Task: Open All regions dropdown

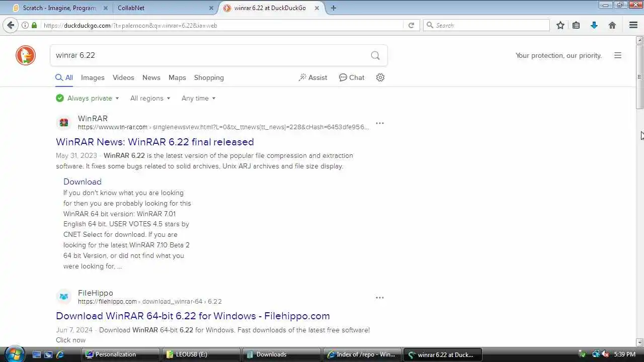Action: tap(150, 98)
